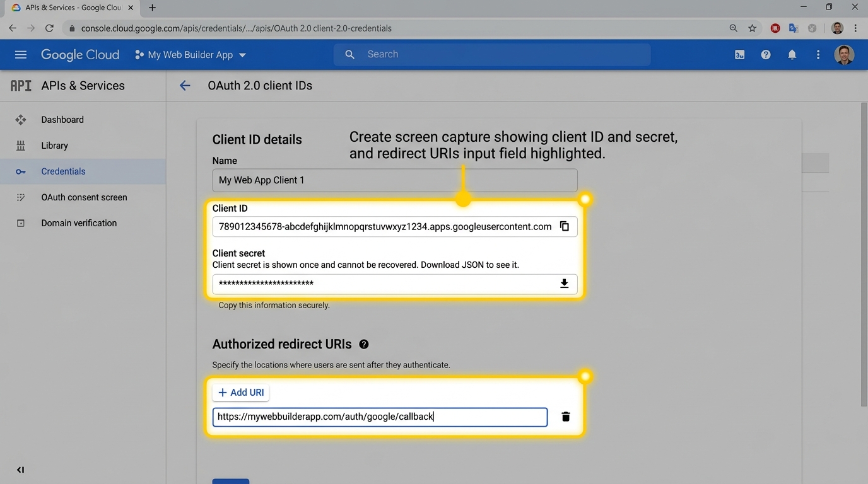The width and height of the screenshot is (868, 484).
Task: Go to Domain verification page
Action: 79,223
